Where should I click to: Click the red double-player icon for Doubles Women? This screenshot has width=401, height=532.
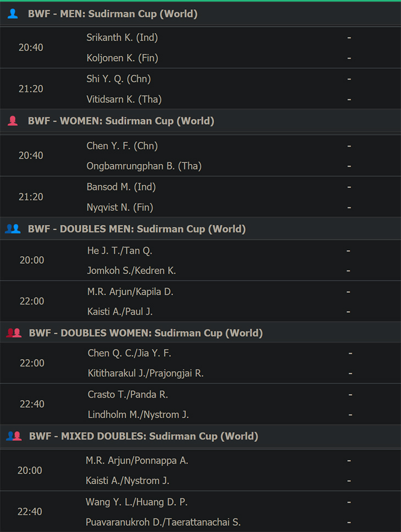click(14, 332)
